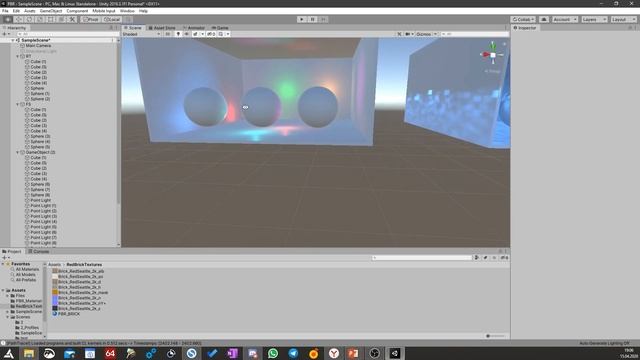Select the Rotate tool in toolbar
640x360 pixels.
coord(29,20)
